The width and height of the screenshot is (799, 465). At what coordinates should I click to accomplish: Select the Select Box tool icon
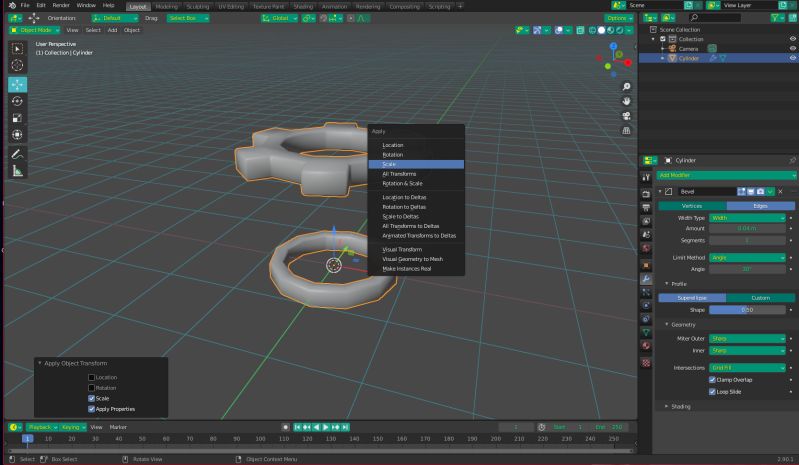point(17,48)
